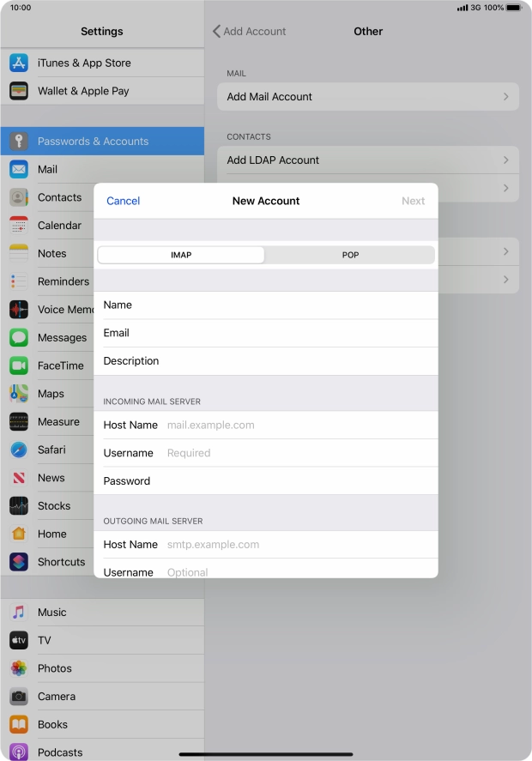The image size is (532, 761).
Task: Select the Podcasts icon in sidebar
Action: point(19,752)
